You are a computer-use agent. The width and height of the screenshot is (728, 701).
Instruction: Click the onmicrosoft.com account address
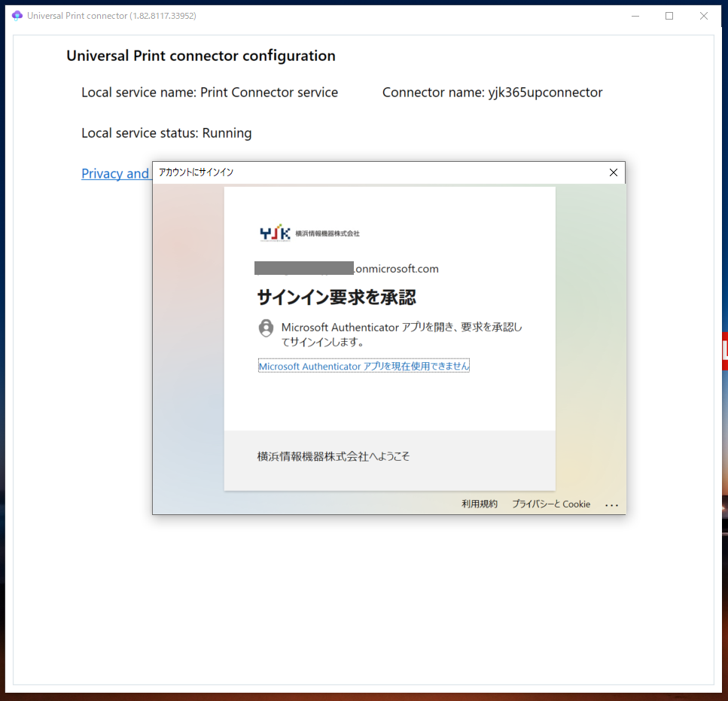point(346,268)
